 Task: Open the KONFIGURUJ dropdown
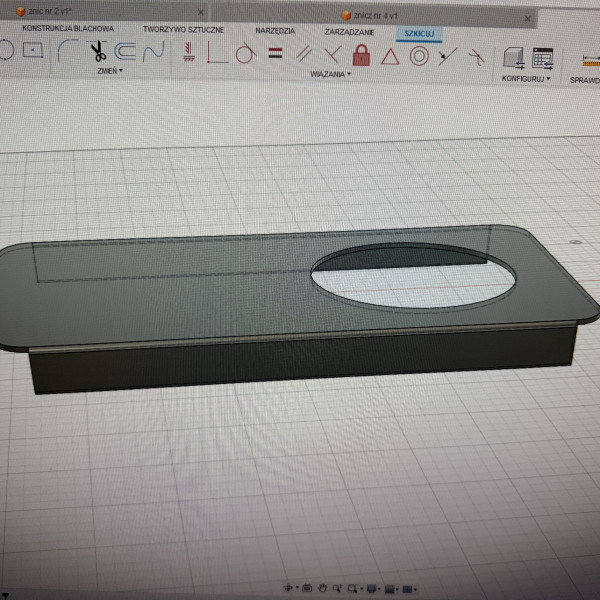526,78
